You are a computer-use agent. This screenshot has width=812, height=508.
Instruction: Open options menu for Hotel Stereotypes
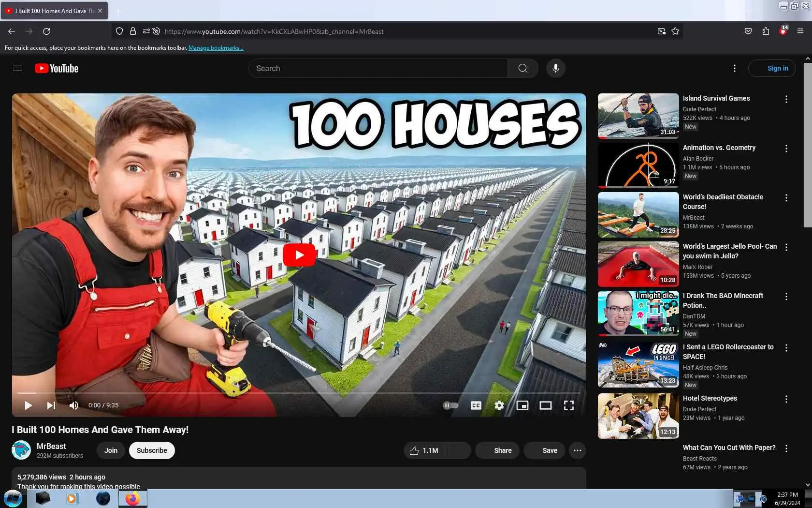click(786, 399)
